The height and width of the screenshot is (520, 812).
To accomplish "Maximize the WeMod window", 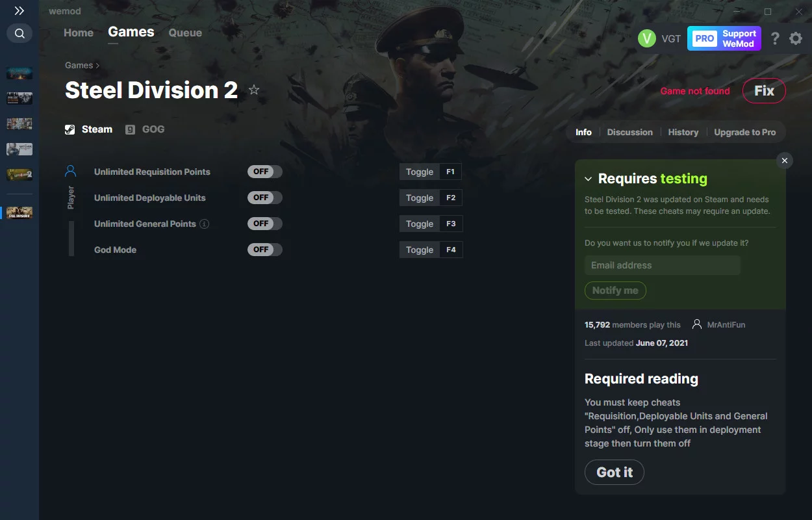I will (768, 12).
